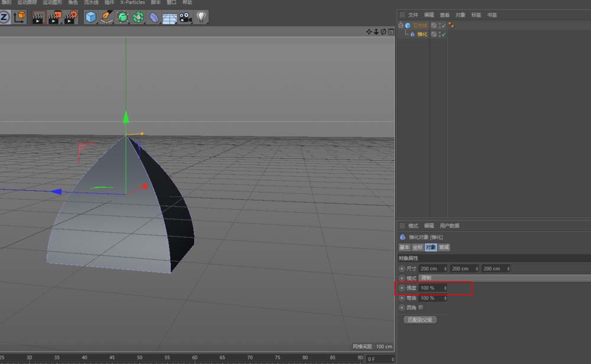
Task: Click the subdivision surface generator icon
Action: tap(122, 17)
